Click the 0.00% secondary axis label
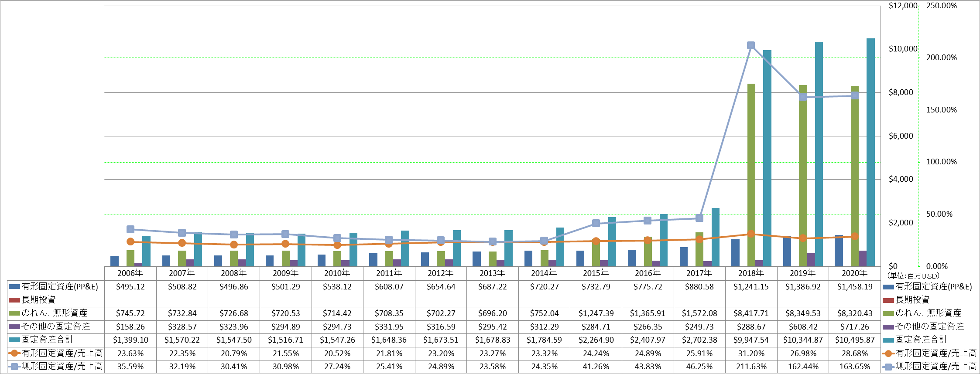 (937, 266)
